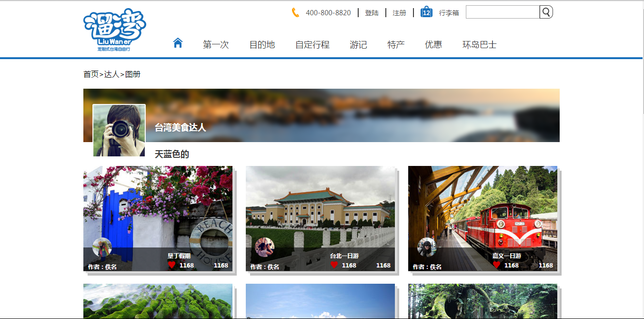
Task: Open the 目的地 menu item
Action: (262, 45)
